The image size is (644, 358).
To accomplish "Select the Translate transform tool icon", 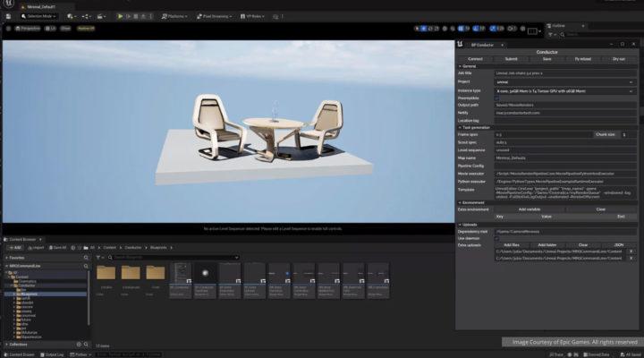I will 424,29.
